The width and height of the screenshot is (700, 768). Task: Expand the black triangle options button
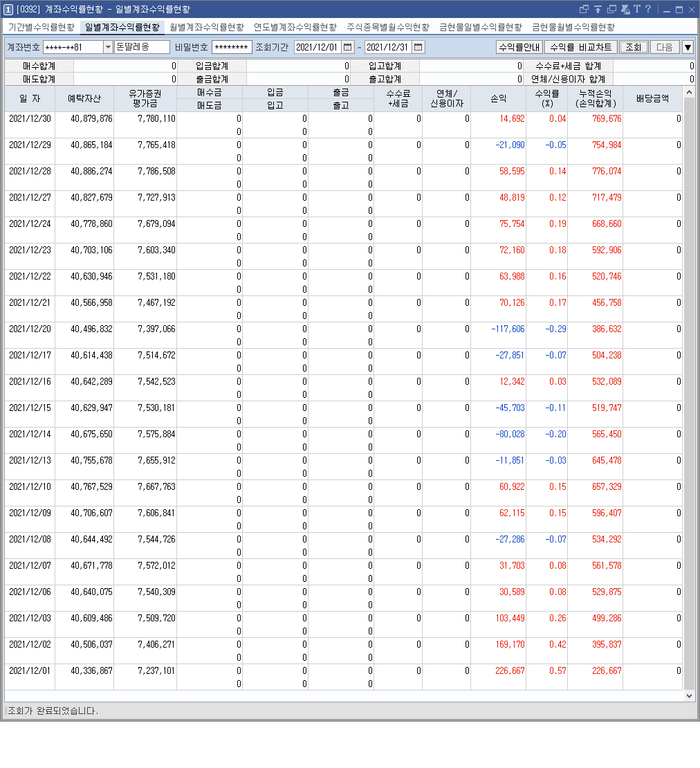pyautogui.click(x=688, y=47)
